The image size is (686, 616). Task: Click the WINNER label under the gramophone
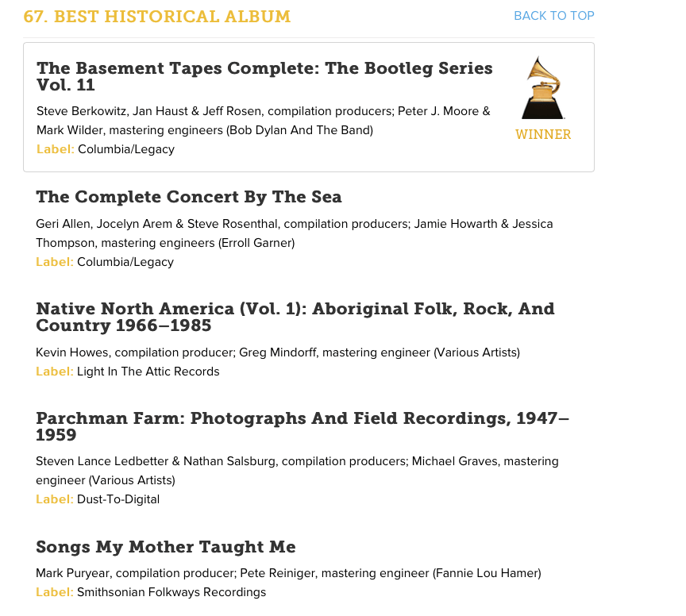[x=543, y=134]
